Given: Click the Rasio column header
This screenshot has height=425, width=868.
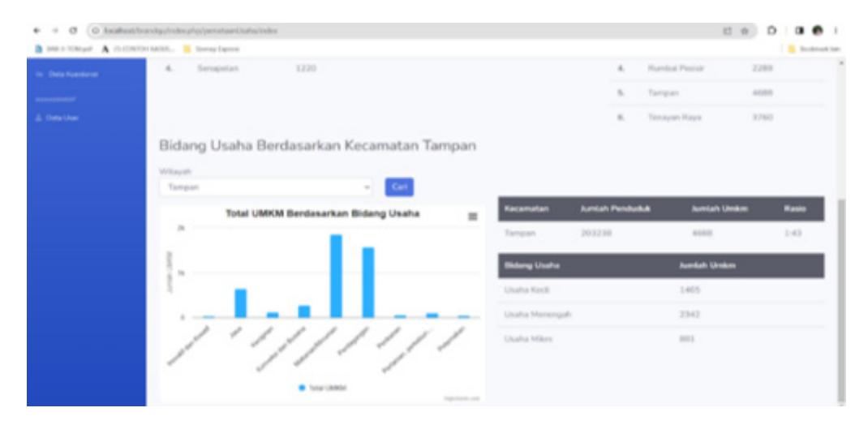Looking at the screenshot, I should click(795, 208).
